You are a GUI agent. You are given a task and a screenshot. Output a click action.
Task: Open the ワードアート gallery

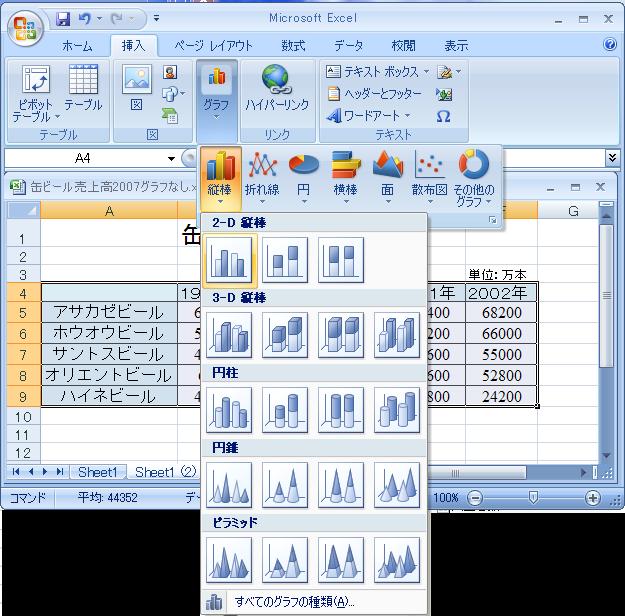tap(368, 116)
